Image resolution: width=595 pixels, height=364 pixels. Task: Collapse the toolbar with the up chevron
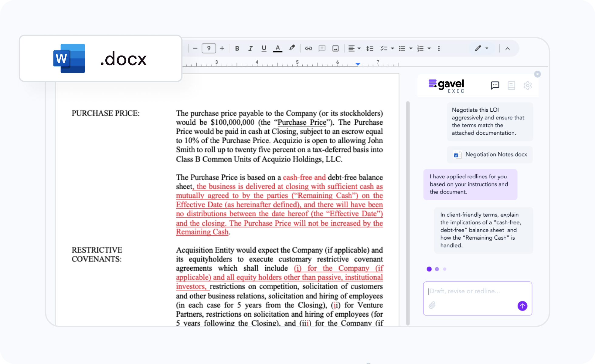tap(508, 48)
